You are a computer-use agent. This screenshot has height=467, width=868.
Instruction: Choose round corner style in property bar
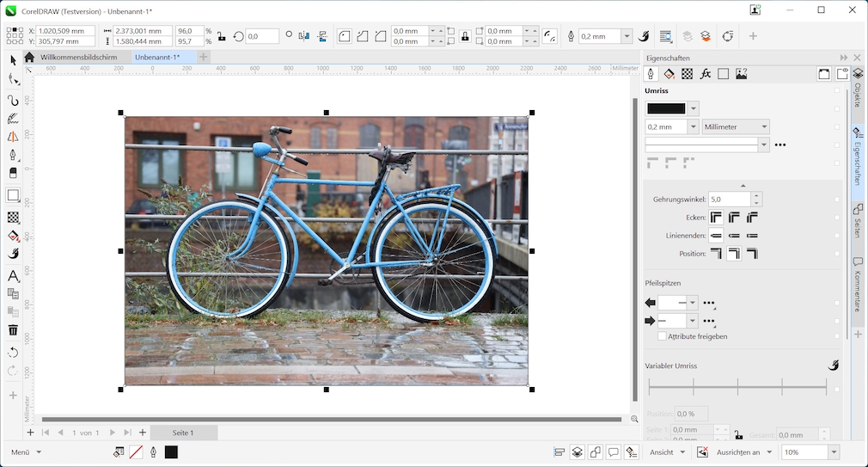coord(345,36)
